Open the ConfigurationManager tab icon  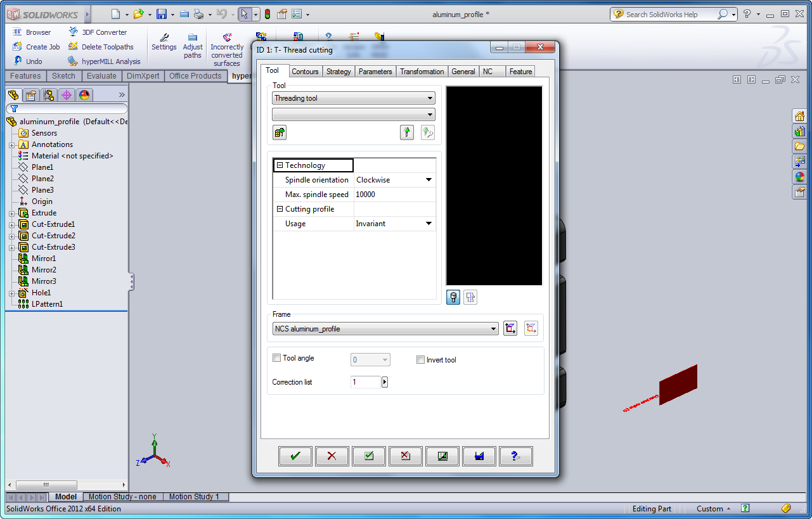(49, 95)
